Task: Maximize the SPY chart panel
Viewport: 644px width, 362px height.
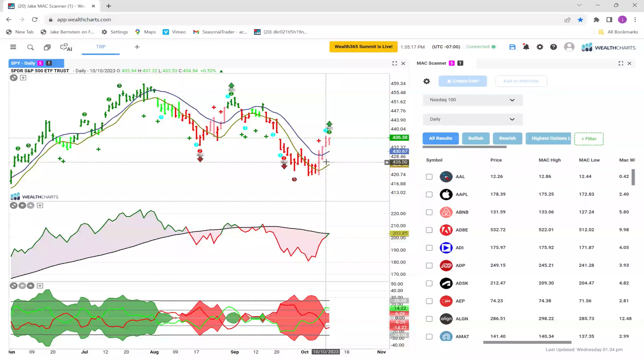Action: 395,63
